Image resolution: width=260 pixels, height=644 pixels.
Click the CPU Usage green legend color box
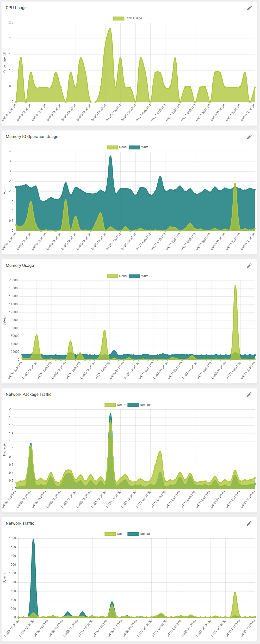(x=119, y=18)
